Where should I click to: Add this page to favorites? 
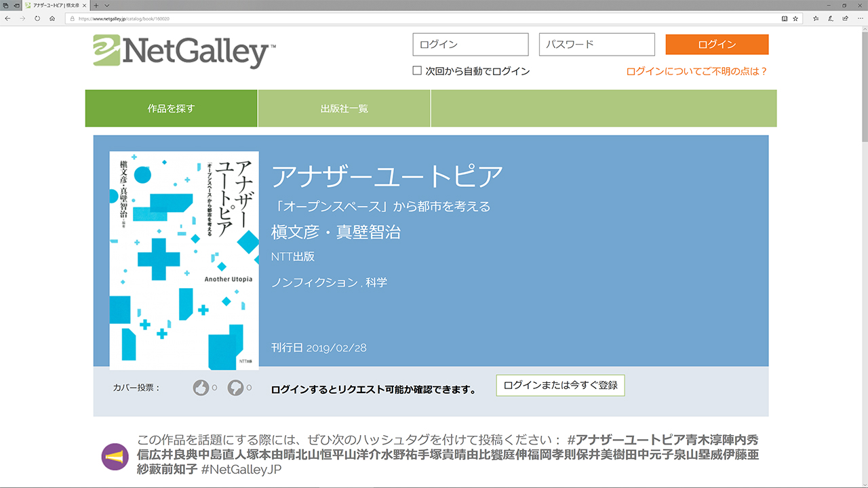pyautogui.click(x=795, y=18)
